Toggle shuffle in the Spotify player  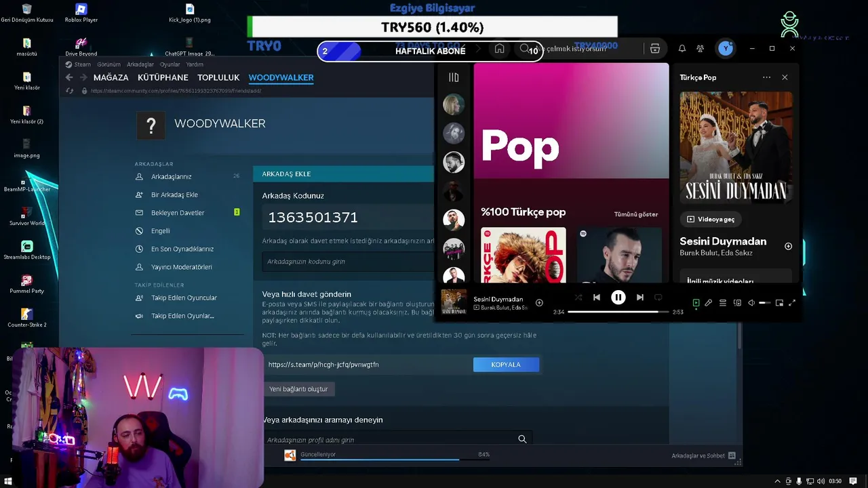(x=578, y=298)
